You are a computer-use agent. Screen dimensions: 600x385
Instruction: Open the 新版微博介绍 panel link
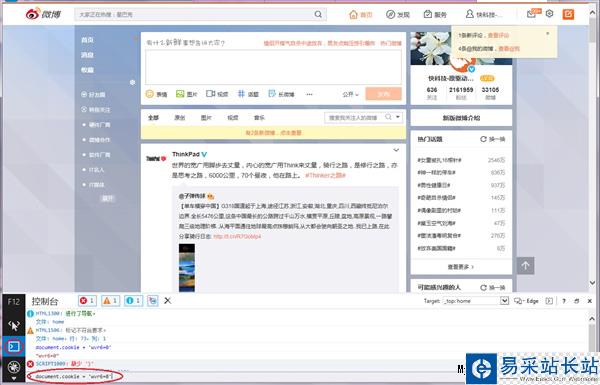click(x=461, y=118)
